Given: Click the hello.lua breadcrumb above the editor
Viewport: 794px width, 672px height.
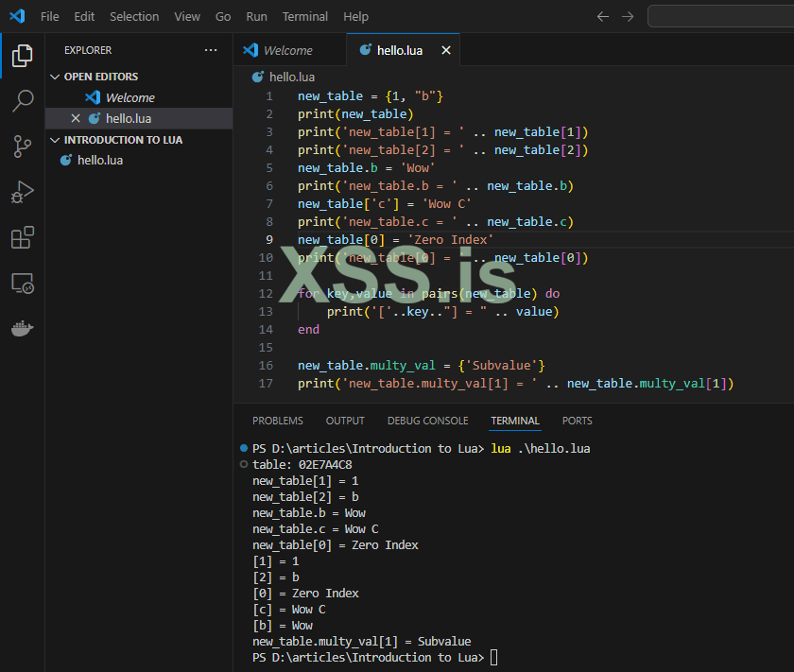Looking at the screenshot, I should [x=291, y=77].
